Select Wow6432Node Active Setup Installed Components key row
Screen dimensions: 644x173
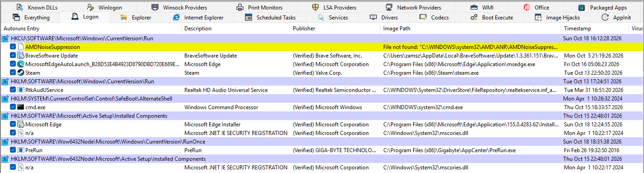(322, 159)
